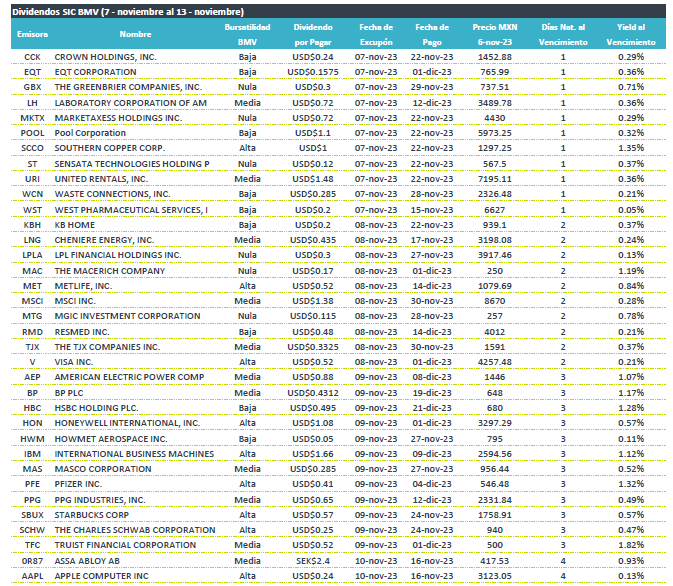Click the Fecha de Pago header

point(432,34)
